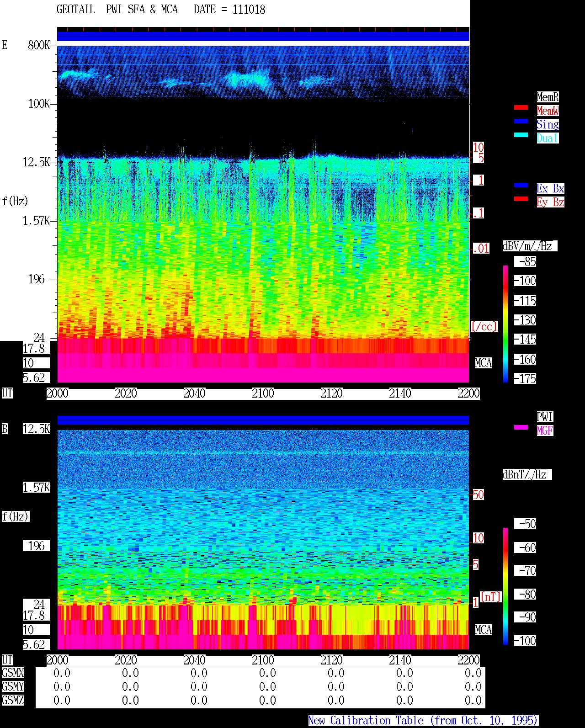Click the blue mode bar above the B panel
The height and width of the screenshot is (728, 585).
click(263, 420)
